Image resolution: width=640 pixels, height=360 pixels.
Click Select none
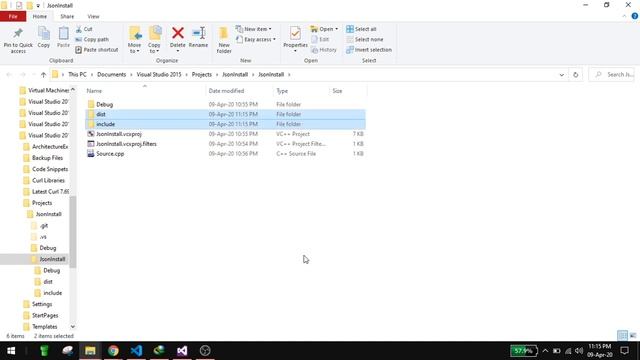pyautogui.click(x=364, y=40)
